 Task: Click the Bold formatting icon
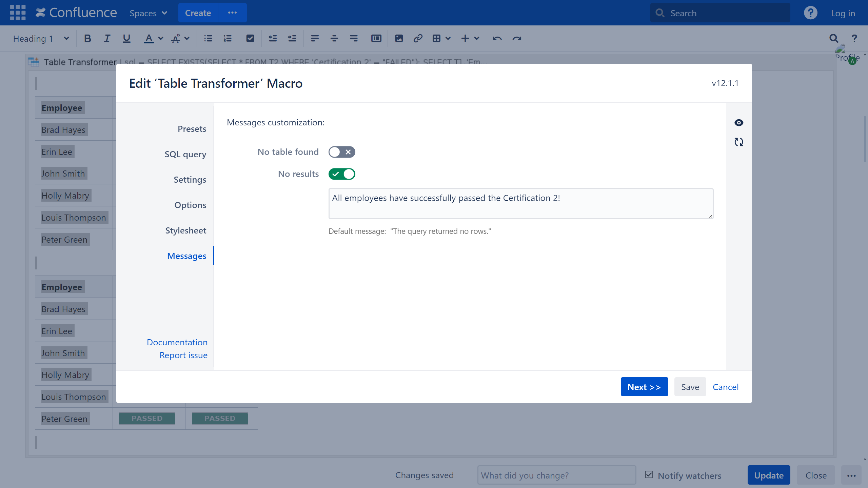tap(87, 39)
